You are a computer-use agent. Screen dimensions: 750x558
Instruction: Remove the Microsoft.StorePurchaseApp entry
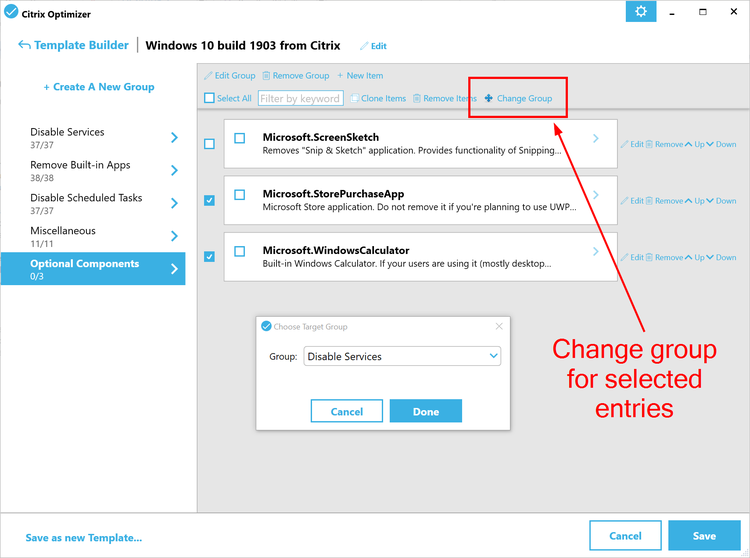pos(665,200)
